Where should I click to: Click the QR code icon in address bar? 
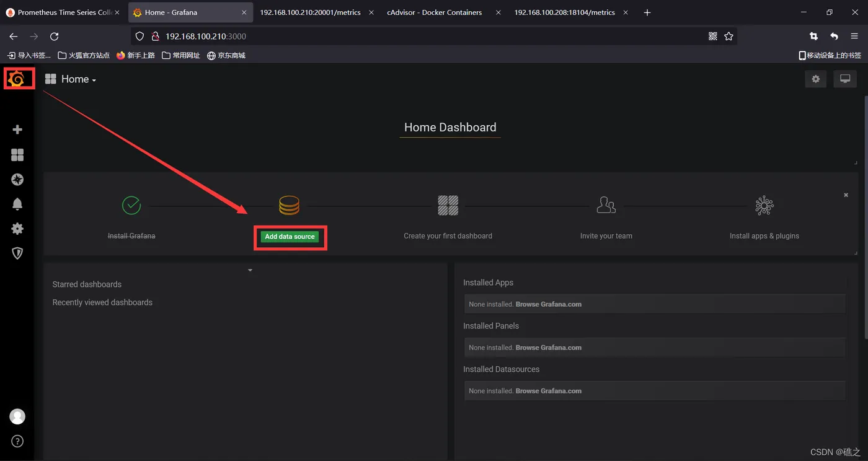[x=713, y=37]
